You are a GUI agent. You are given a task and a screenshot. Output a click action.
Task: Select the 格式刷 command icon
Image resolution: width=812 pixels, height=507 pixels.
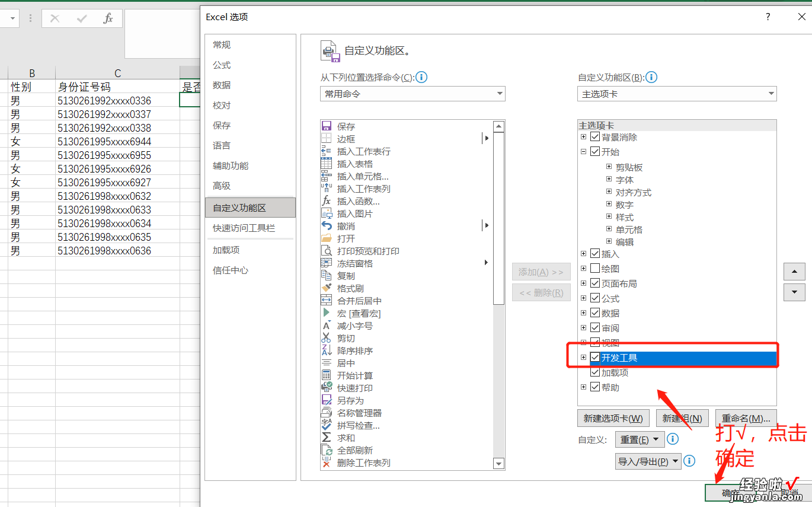[x=326, y=288]
